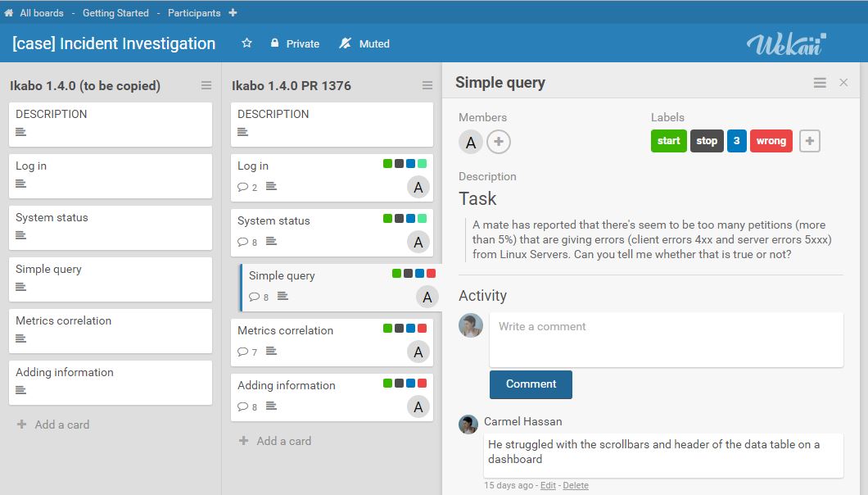Image resolution: width=868 pixels, height=495 pixels.
Task: Click comments icon on PR 1376 Metrics correlation card
Action: click(x=242, y=352)
